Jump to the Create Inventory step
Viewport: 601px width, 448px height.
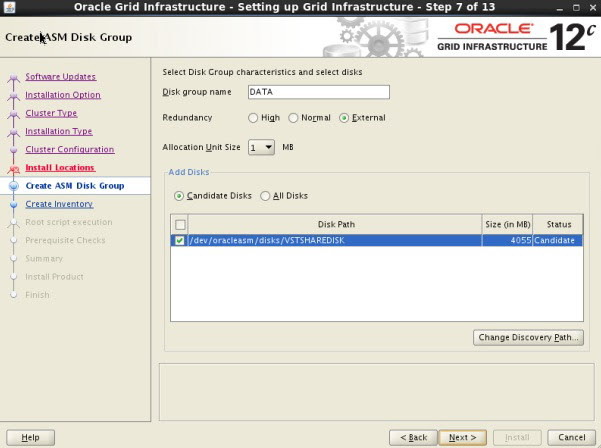pyautogui.click(x=59, y=204)
